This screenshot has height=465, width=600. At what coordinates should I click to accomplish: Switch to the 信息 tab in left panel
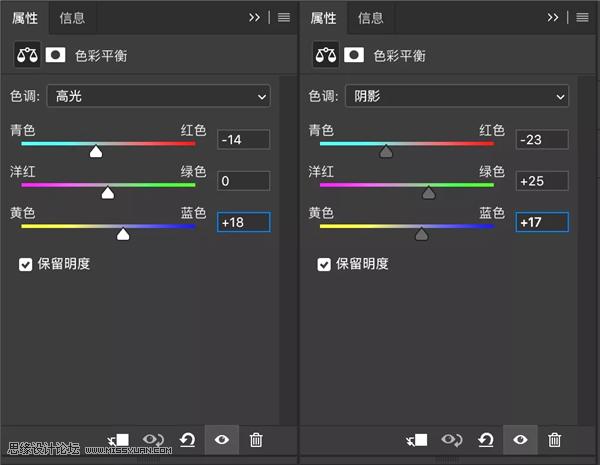[x=72, y=17]
